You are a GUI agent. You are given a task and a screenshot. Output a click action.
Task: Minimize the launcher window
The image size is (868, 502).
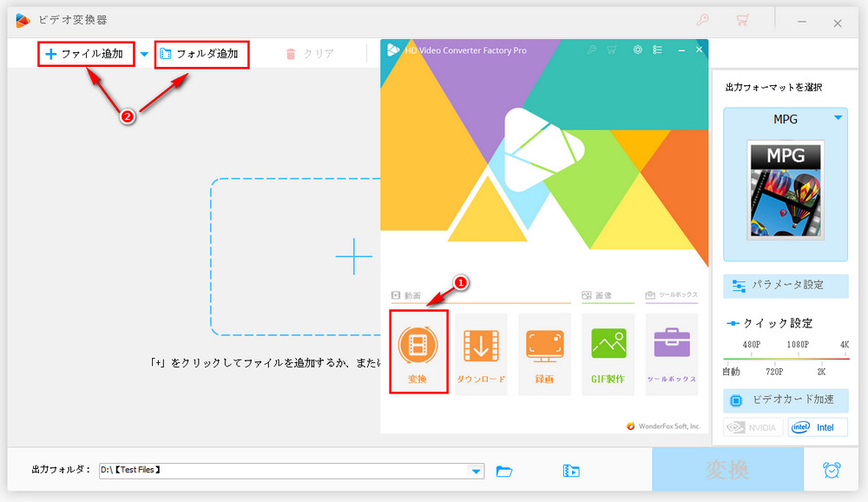681,50
